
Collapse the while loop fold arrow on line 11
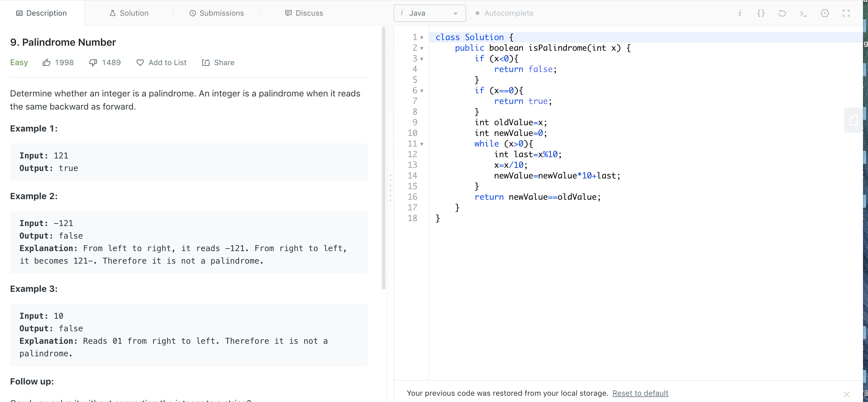point(422,144)
